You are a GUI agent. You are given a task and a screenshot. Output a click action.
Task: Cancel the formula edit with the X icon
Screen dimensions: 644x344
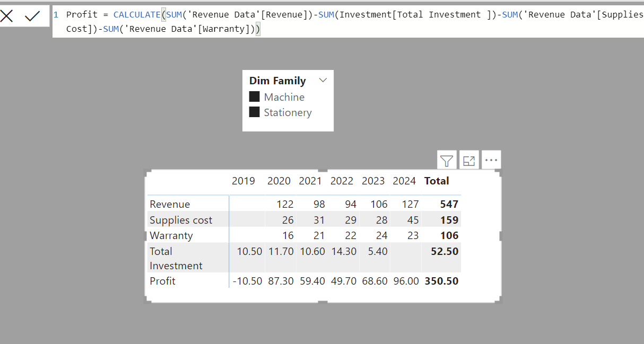(x=7, y=16)
